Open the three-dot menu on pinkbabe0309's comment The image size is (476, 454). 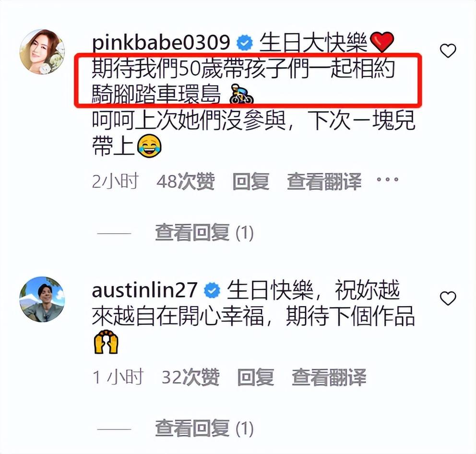pyautogui.click(x=387, y=179)
